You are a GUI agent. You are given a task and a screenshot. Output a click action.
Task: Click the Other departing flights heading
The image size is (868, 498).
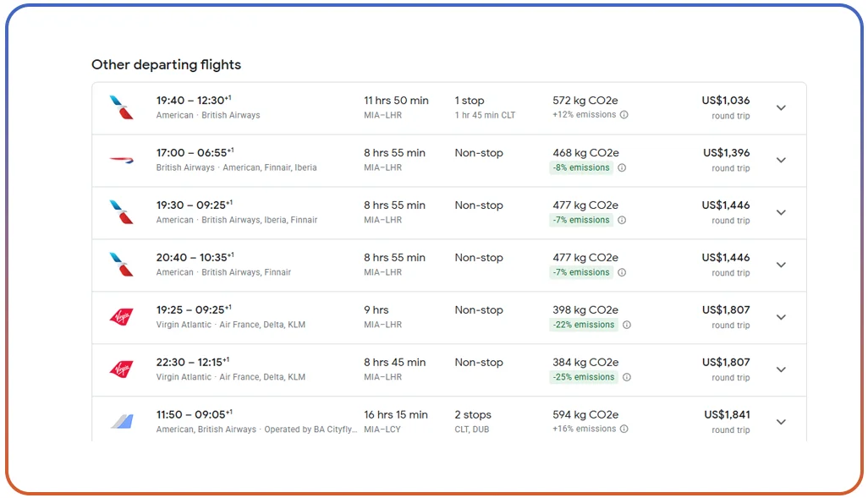[166, 64]
